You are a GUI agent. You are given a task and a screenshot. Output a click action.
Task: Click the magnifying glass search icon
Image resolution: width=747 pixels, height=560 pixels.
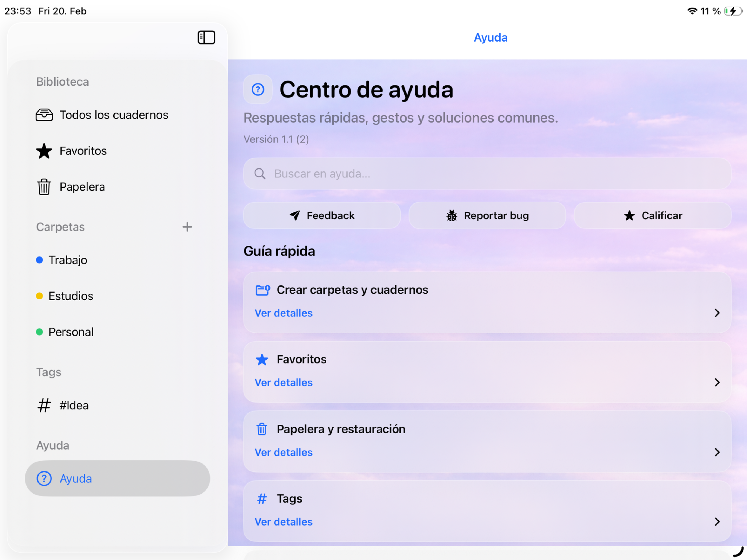click(x=260, y=174)
